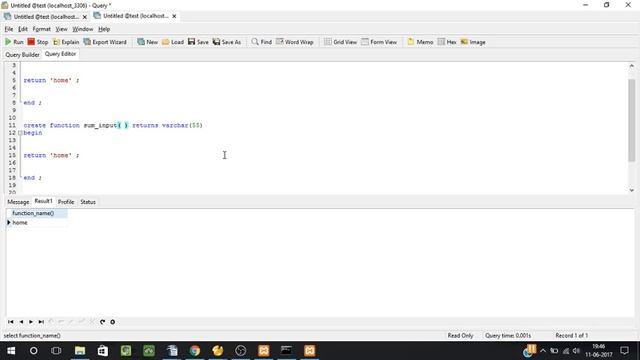The width and height of the screenshot is (640, 360).
Task: Click the function_name() column header
Action: [x=37, y=213]
